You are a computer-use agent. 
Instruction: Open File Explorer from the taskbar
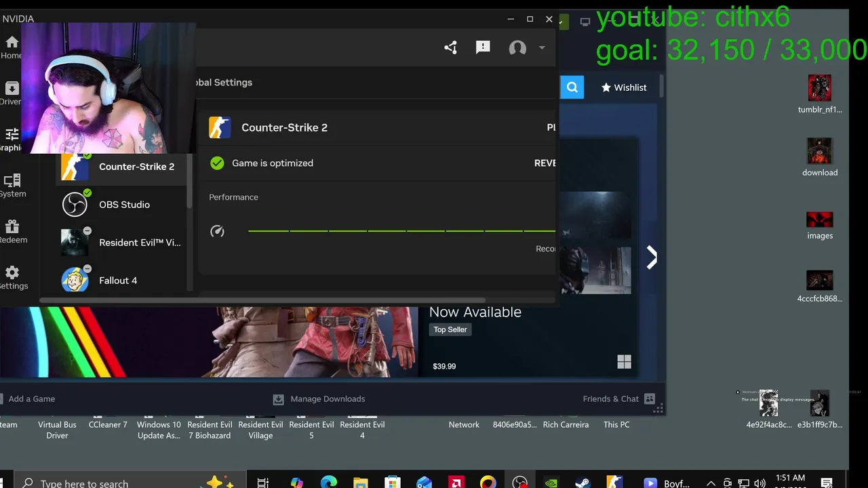(361, 483)
